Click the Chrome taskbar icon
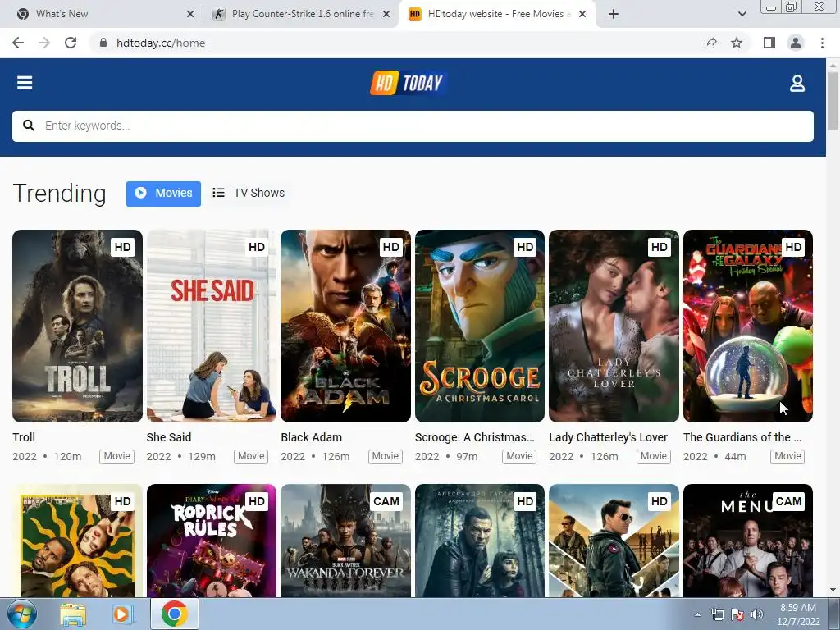The width and height of the screenshot is (840, 630). tap(175, 614)
